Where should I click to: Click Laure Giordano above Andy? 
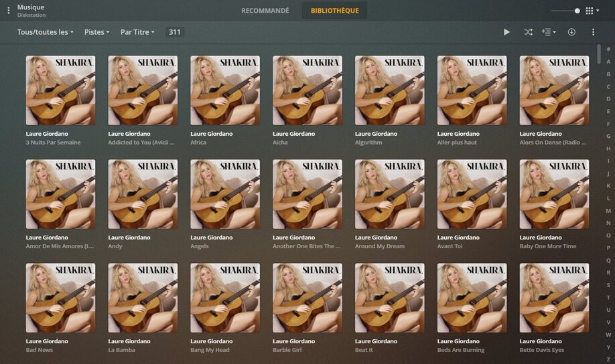pyautogui.click(x=129, y=238)
